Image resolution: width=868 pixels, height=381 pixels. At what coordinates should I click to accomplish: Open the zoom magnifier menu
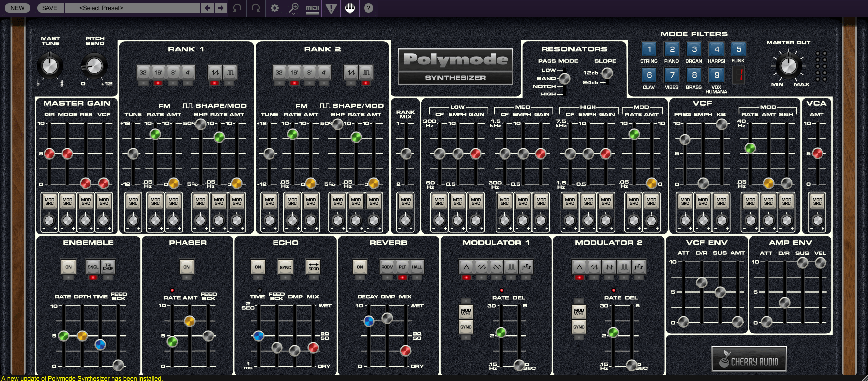pos(294,8)
